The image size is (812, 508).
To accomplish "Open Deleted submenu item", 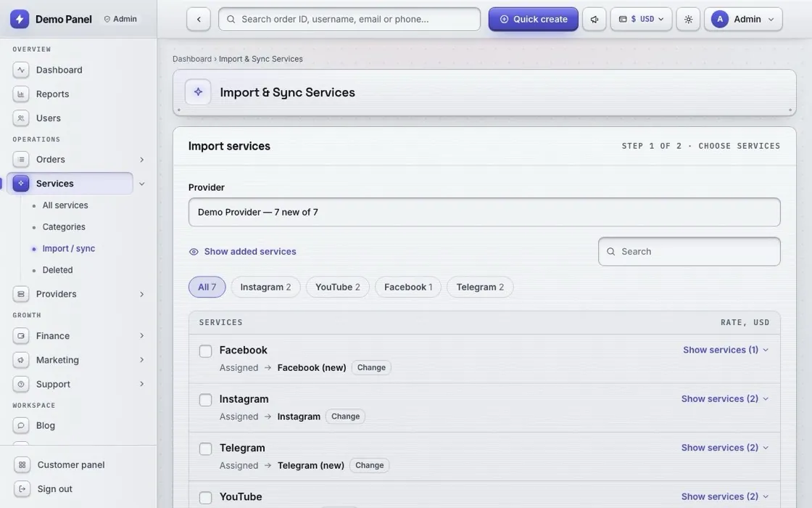I will (x=57, y=270).
